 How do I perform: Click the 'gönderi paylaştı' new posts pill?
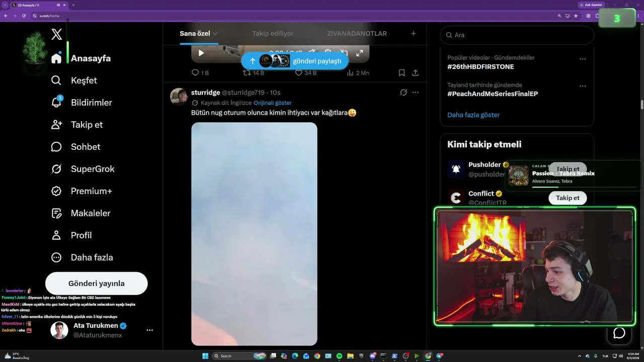tap(295, 61)
